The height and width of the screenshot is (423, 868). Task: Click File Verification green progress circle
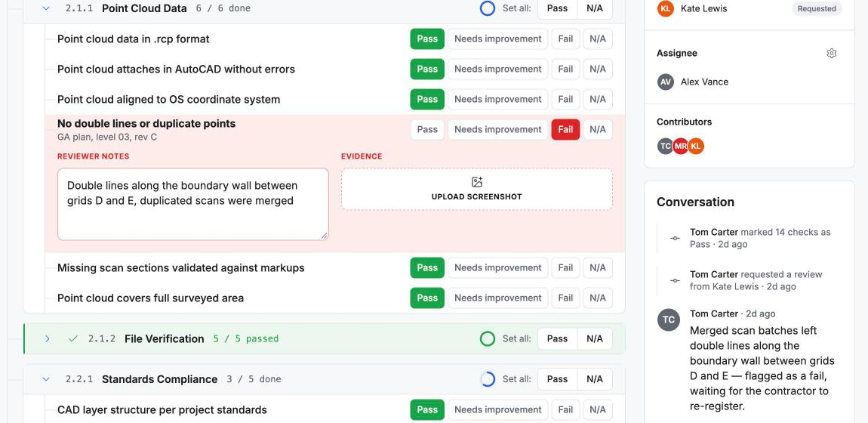[487, 338]
